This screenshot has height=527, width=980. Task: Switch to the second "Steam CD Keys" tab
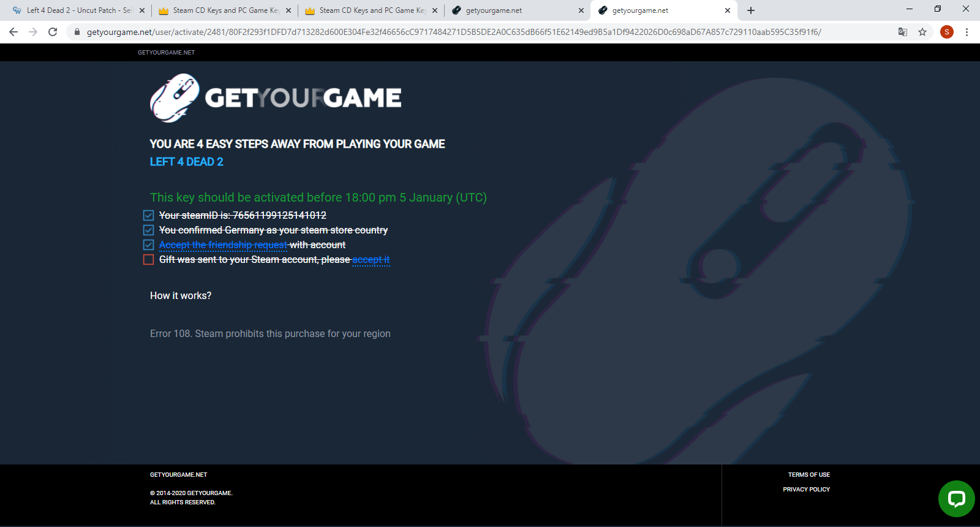pos(371,10)
